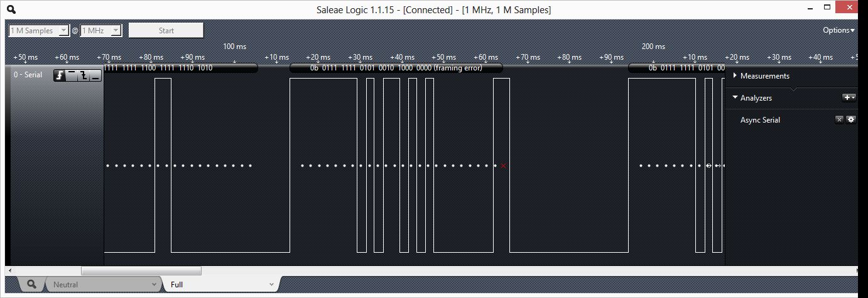Image resolution: width=868 pixels, height=298 pixels.
Task: Open the Neutral tab dropdown arrow
Action: pos(155,285)
